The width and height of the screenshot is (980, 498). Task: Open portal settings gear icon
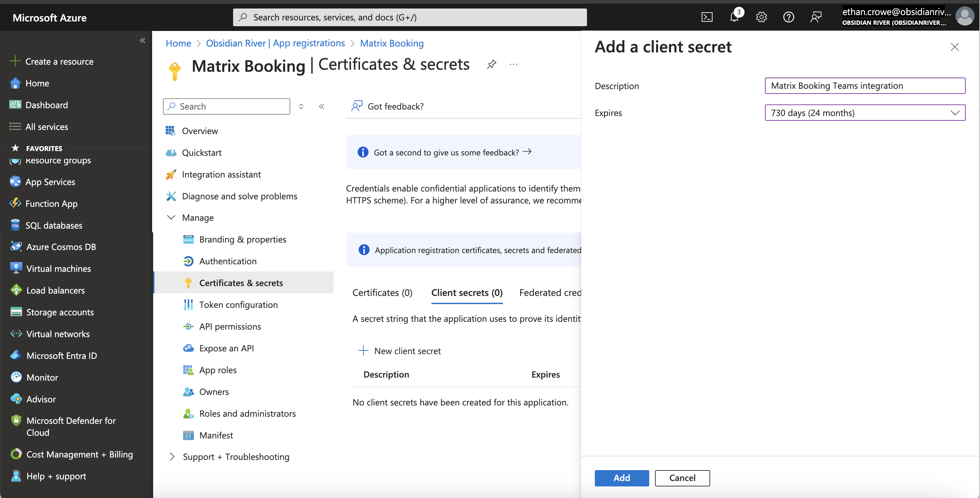coord(761,17)
